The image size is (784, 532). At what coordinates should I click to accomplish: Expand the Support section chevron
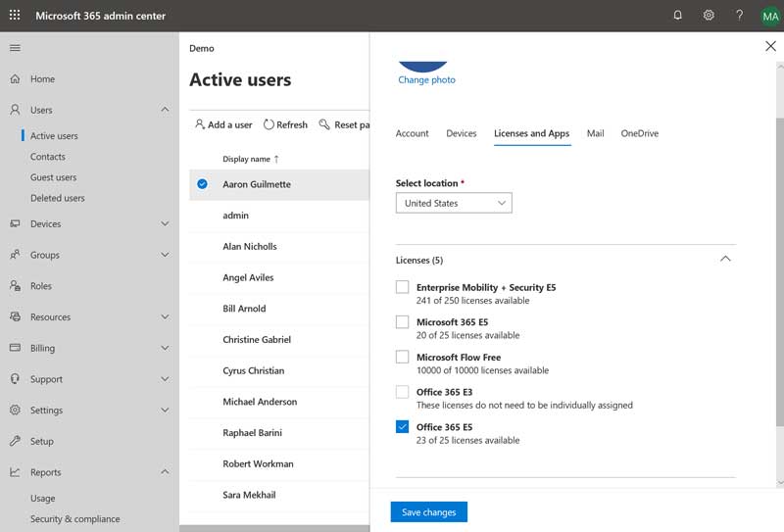pyautogui.click(x=165, y=378)
